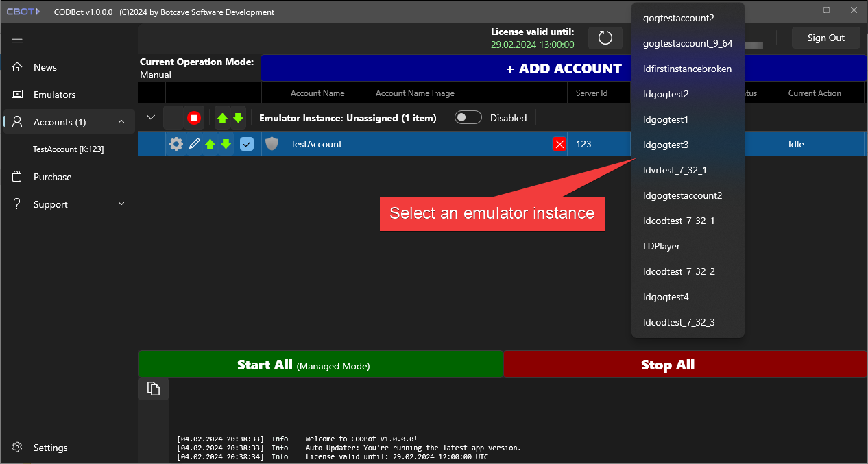Viewport: 868px width, 464px height.
Task: Expand the Support sidebar section
Action: [x=121, y=204]
